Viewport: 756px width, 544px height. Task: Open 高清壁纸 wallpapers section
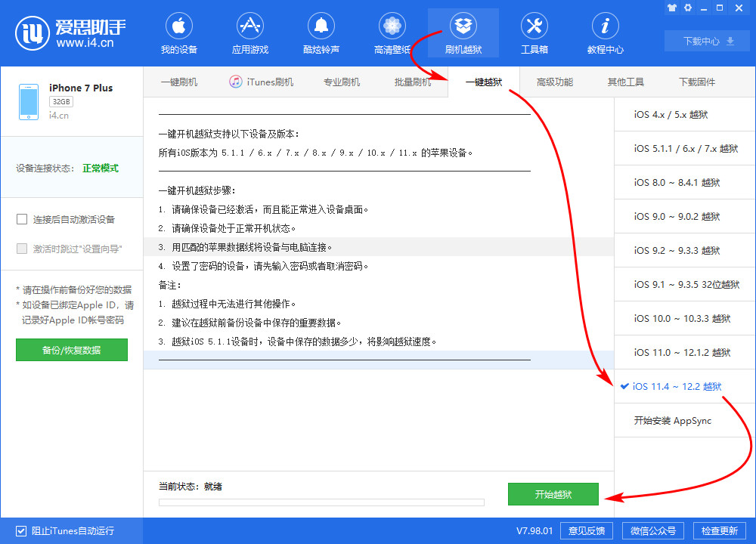coord(392,34)
